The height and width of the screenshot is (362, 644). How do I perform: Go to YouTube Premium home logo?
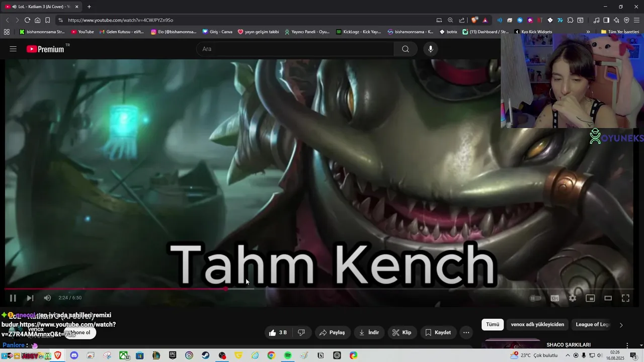coord(46,49)
